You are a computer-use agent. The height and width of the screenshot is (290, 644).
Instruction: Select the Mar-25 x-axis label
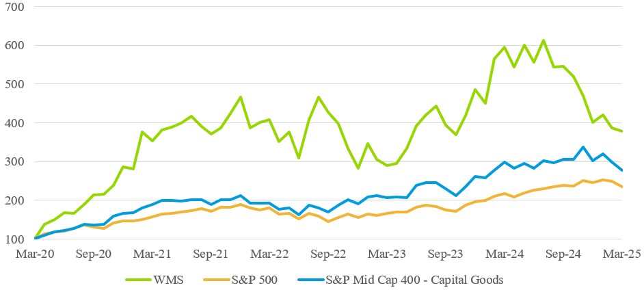(x=621, y=254)
